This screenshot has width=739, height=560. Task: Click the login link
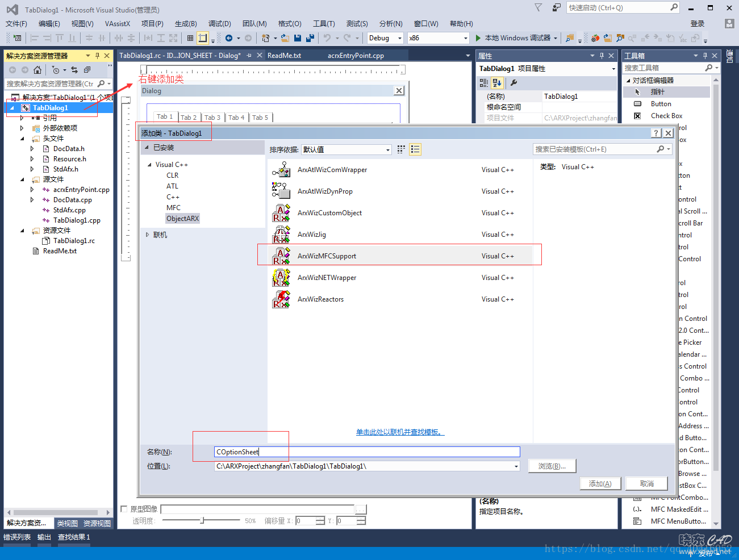698,23
